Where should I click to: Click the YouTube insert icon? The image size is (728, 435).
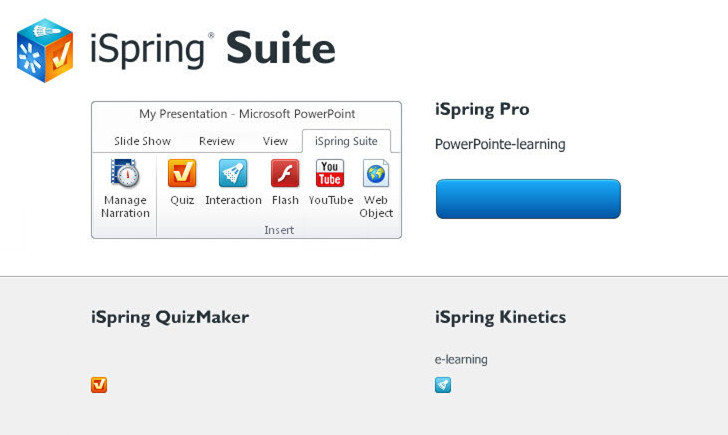(x=330, y=174)
